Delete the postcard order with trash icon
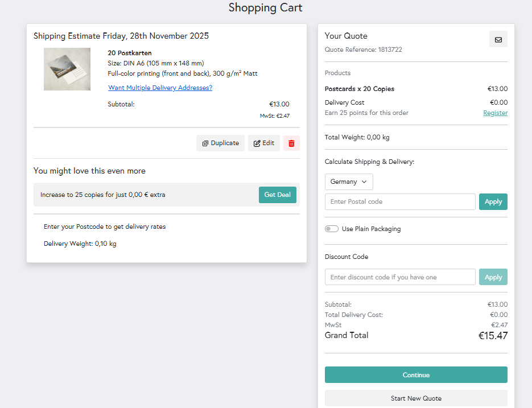This screenshot has height=408, width=532. click(x=291, y=143)
